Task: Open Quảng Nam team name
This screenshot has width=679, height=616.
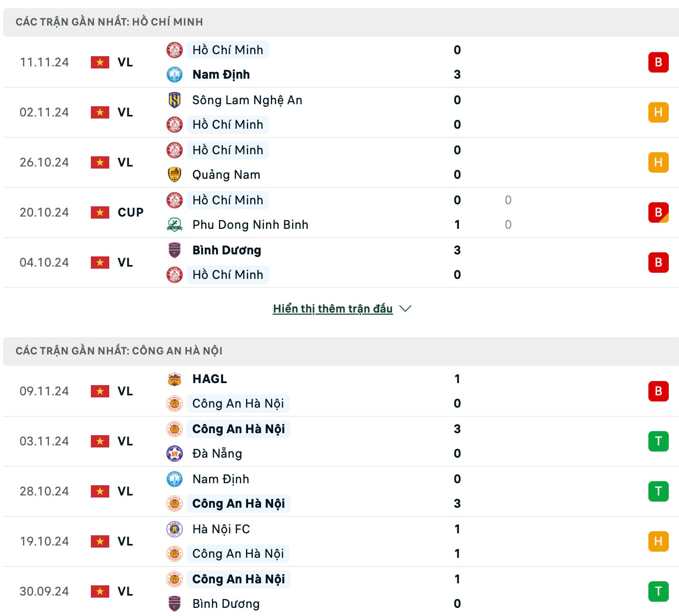Action: point(226,175)
